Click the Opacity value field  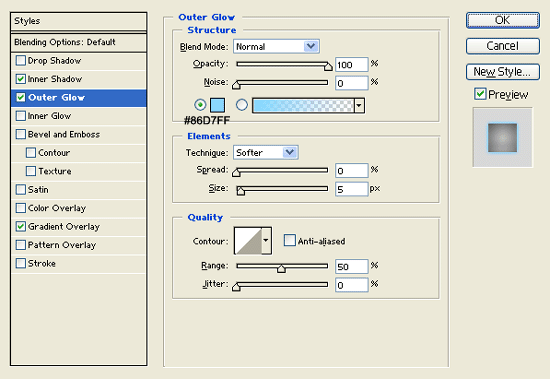pos(351,65)
